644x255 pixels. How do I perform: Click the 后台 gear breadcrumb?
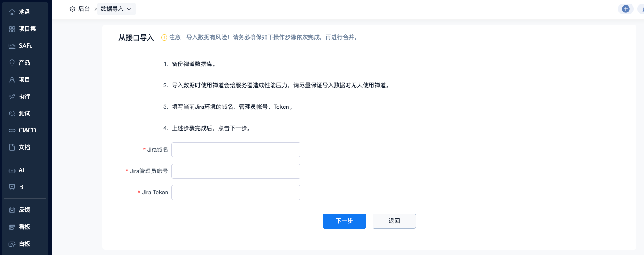tap(80, 9)
